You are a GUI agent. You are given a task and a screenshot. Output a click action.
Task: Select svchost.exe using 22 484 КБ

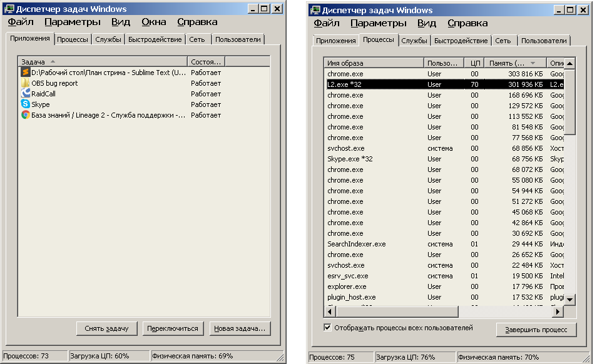click(x=445, y=265)
